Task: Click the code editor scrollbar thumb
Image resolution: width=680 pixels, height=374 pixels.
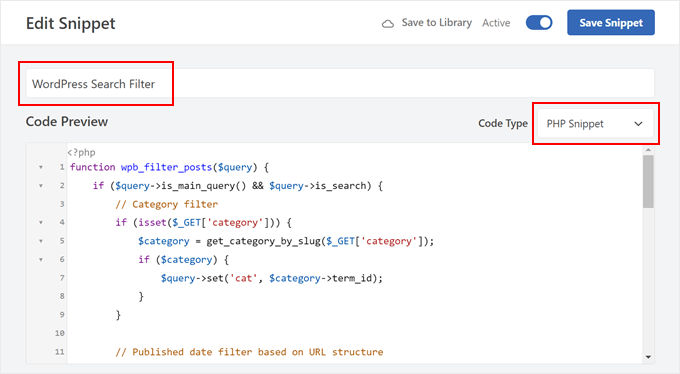Action: [x=648, y=181]
